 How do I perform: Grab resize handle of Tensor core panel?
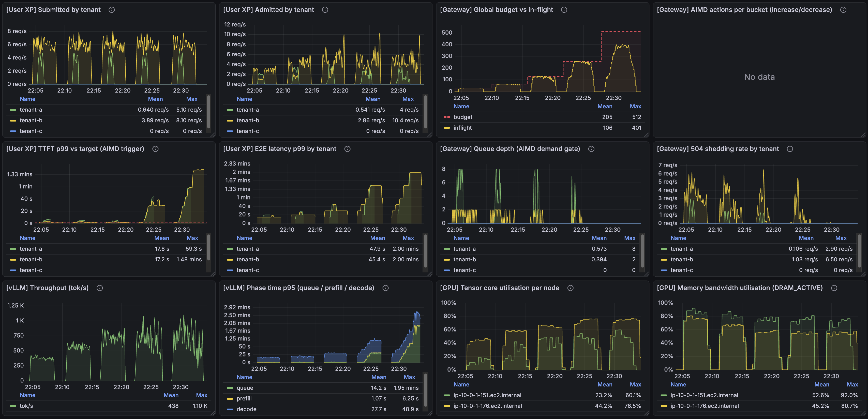point(646,413)
